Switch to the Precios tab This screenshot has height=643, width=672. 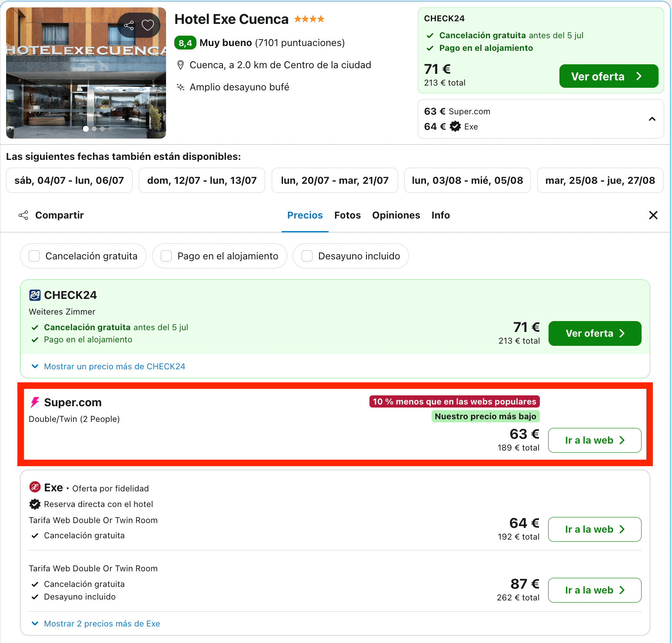305,215
